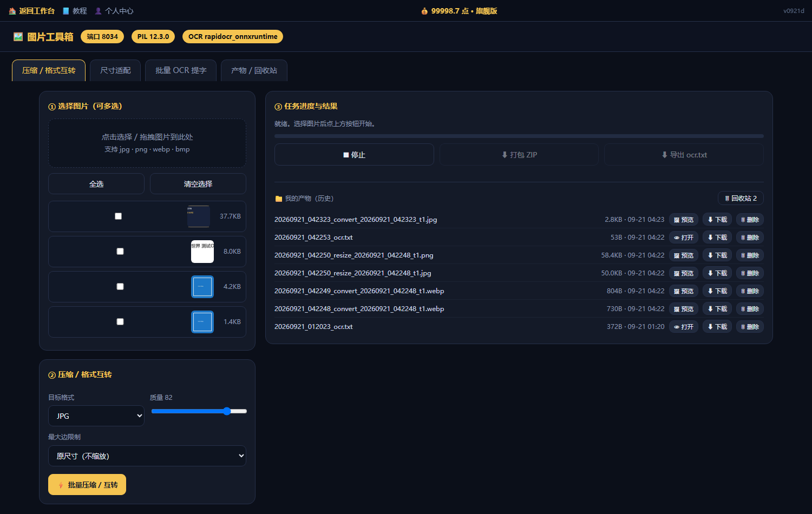Click the 清空选择 button
812x514 pixels.
(x=198, y=184)
